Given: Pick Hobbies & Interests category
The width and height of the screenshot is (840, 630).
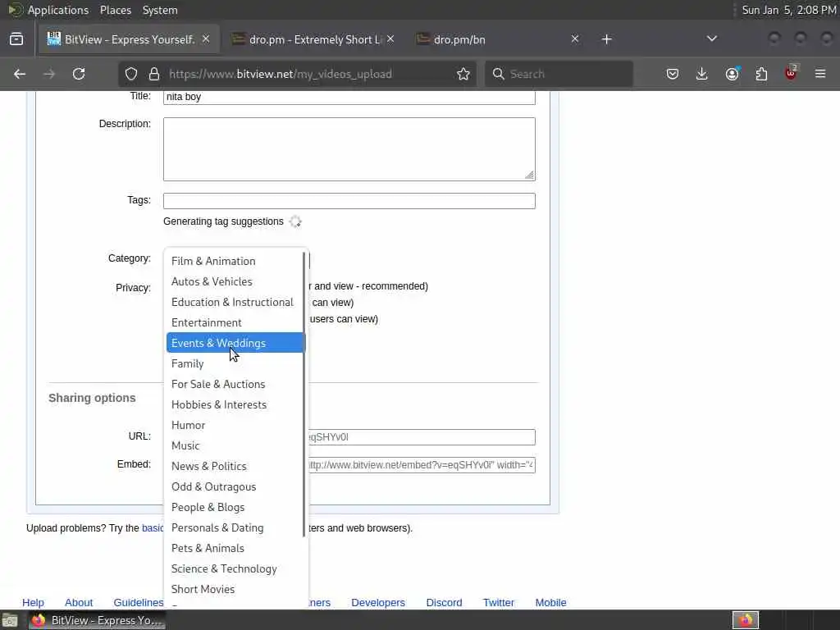Looking at the screenshot, I should pos(235,404).
